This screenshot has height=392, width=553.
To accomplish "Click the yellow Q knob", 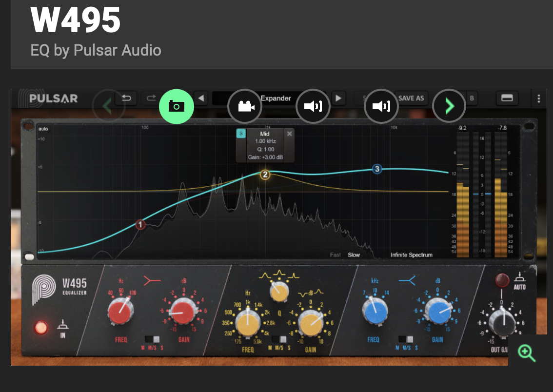I will (x=279, y=292).
